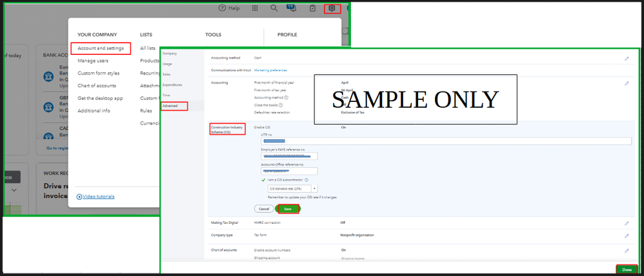
Task: Click the Exclusive of Tax value
Action: click(352, 113)
